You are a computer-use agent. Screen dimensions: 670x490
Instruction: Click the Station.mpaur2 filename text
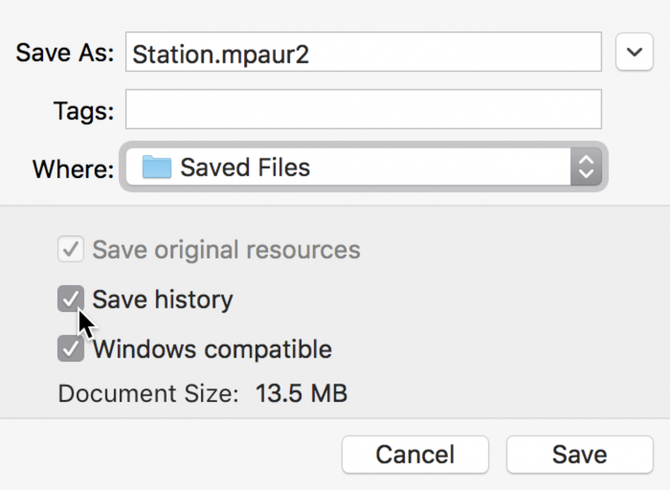coord(220,55)
